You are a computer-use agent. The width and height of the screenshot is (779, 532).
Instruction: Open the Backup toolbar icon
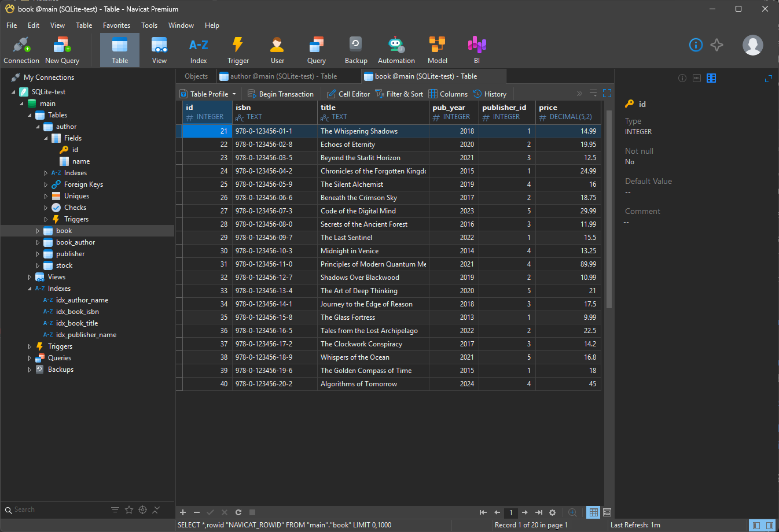tap(356, 50)
